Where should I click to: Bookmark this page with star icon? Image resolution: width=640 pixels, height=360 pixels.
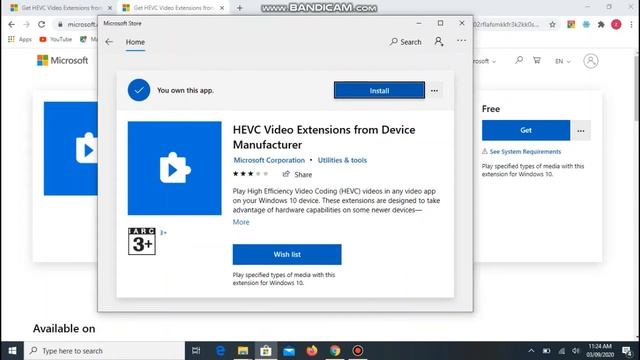[552, 24]
